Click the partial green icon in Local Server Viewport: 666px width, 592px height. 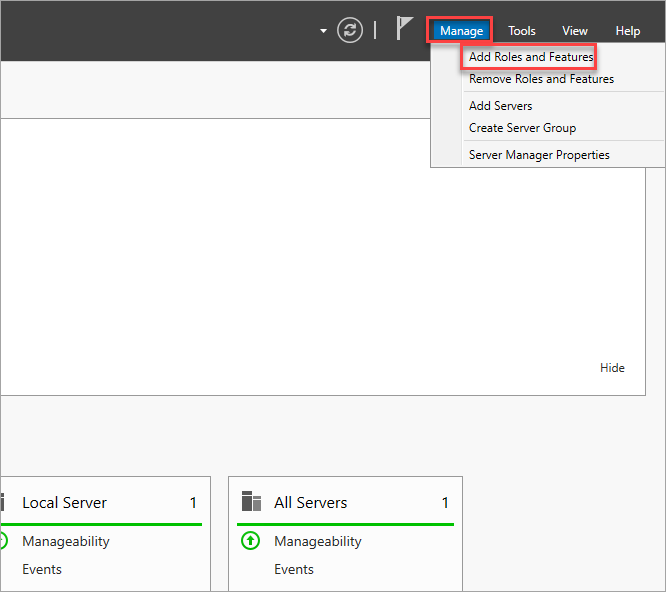pyautogui.click(x=4, y=541)
